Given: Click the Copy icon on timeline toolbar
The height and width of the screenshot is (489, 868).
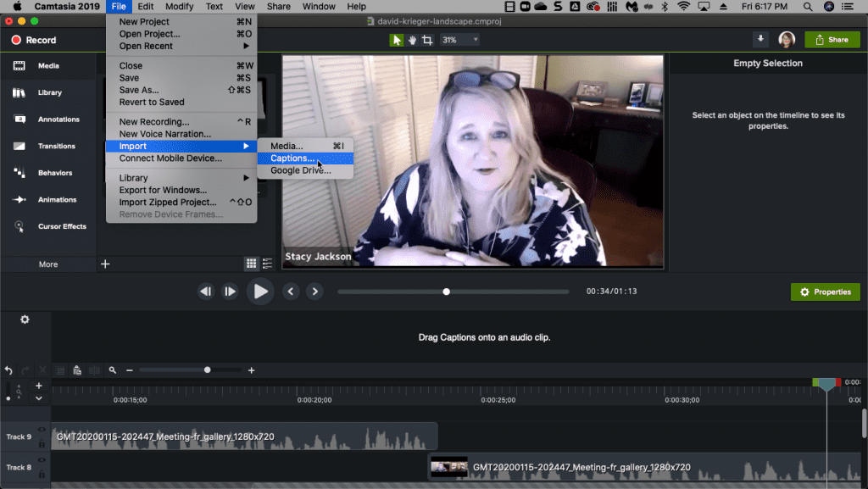Looking at the screenshot, I should coord(60,370).
